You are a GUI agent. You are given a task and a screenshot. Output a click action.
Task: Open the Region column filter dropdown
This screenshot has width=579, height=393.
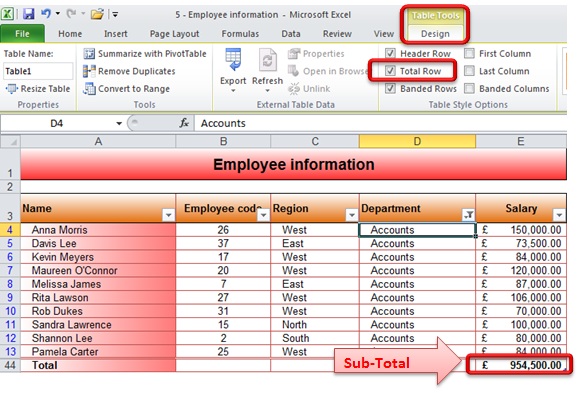(352, 215)
